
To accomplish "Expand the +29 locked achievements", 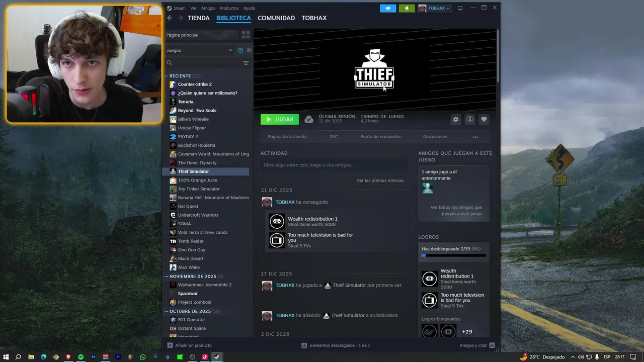I will point(467,332).
